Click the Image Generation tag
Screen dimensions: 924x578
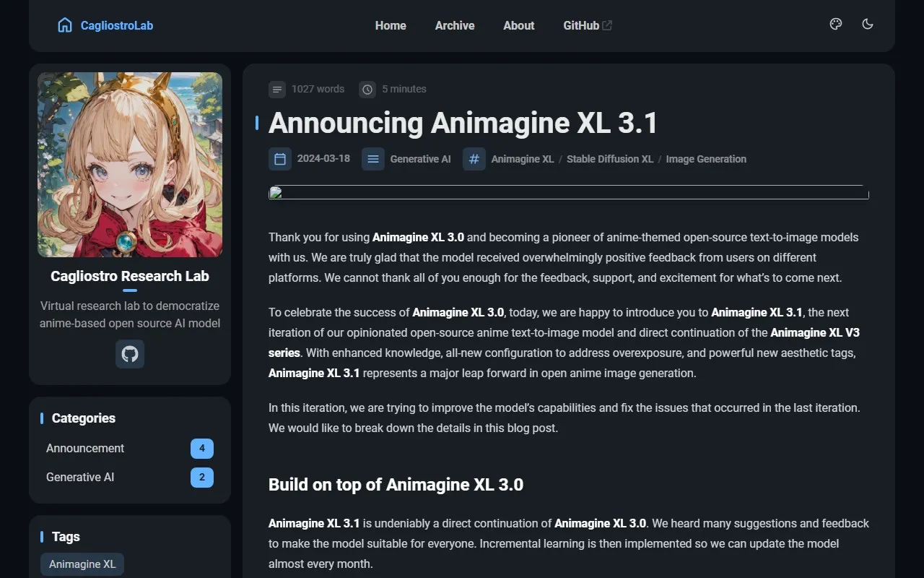pyautogui.click(x=706, y=159)
